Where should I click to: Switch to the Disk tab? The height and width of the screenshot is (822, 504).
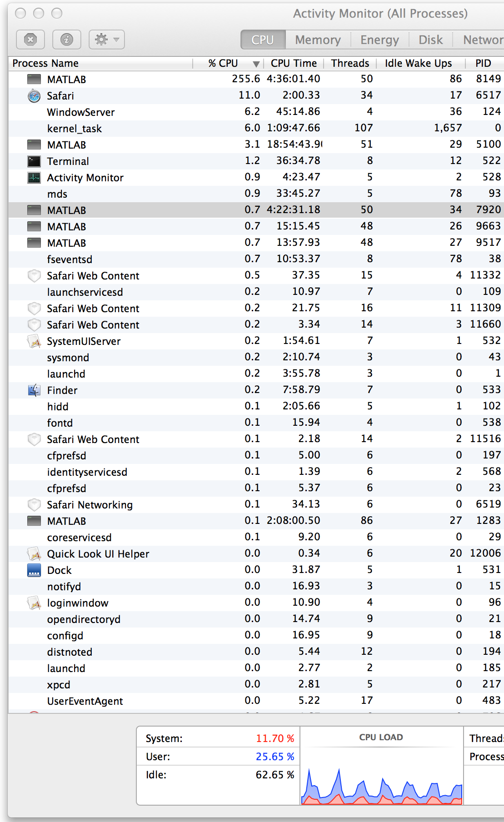[430, 40]
